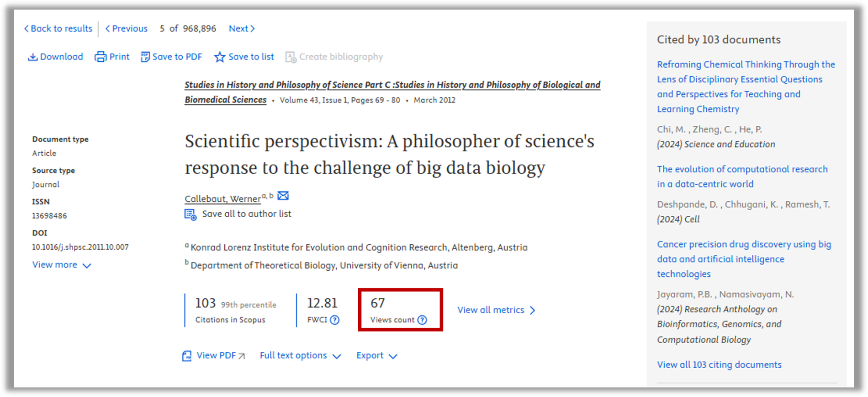Screen dimensions: 868x397
Task: Open the Callebaut, Werner author link
Action: [x=222, y=198]
